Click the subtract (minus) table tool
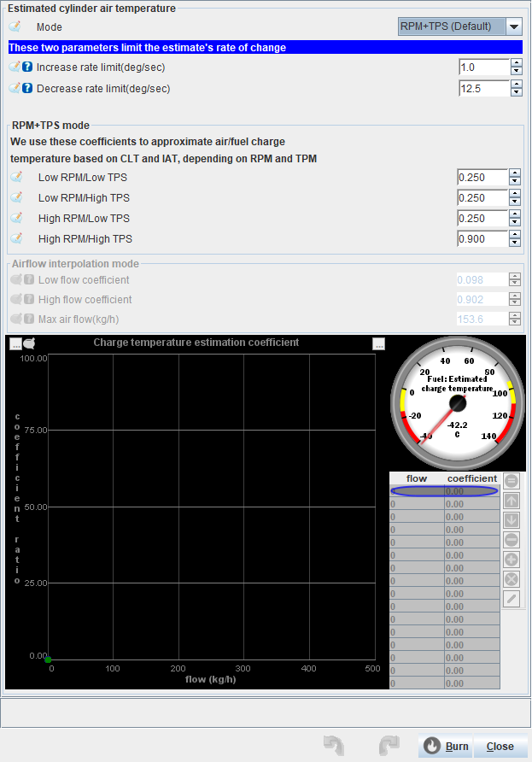532x762 pixels. point(512,540)
